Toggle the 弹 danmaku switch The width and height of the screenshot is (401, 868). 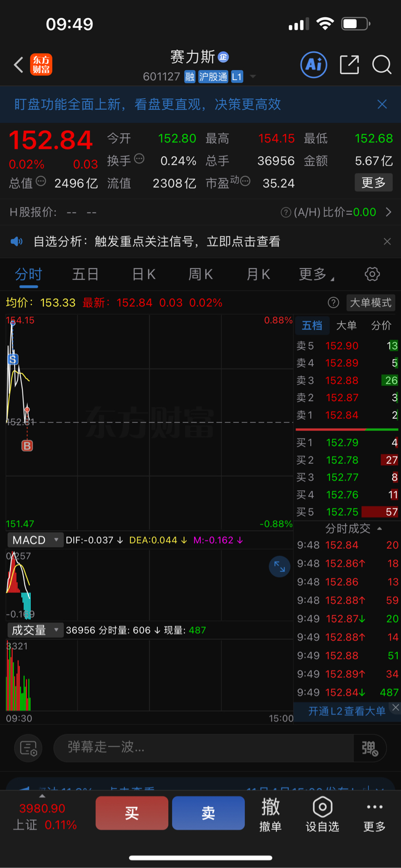click(x=370, y=748)
